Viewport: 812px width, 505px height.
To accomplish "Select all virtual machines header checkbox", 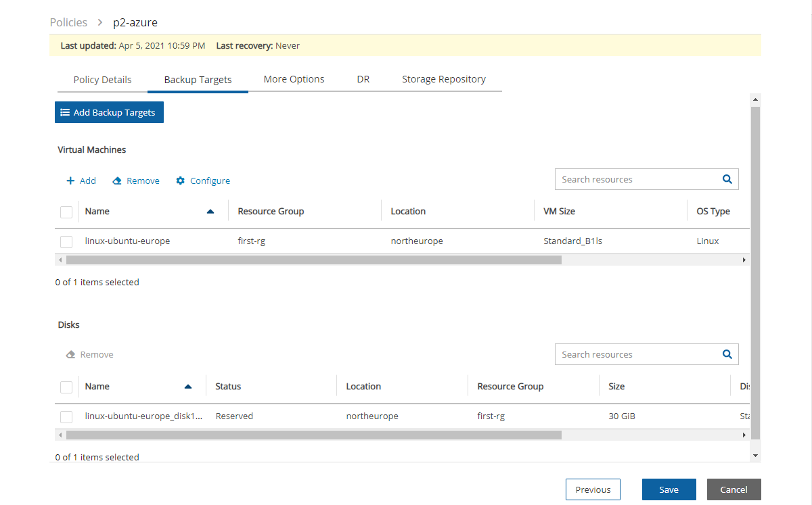I will click(66, 212).
